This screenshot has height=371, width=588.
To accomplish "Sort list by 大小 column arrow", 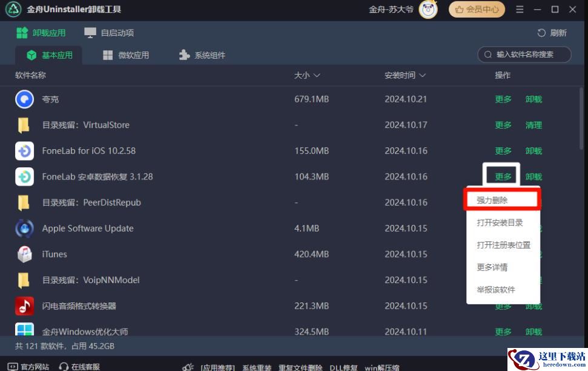I will (x=317, y=76).
